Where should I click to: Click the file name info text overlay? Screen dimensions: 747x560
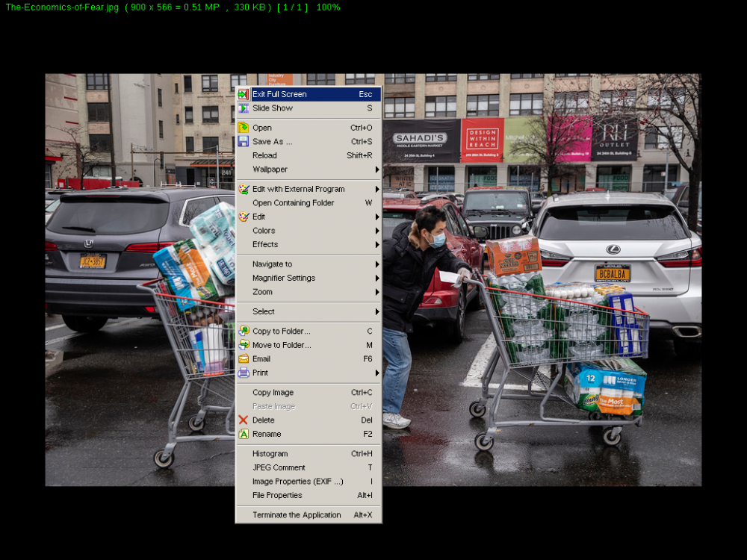(x=173, y=7)
